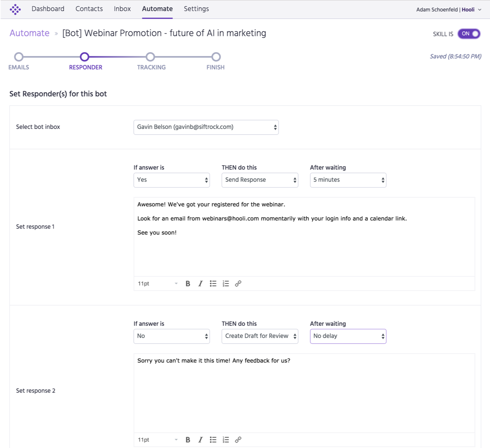Image resolution: width=490 pixels, height=448 pixels.
Task: Toggle bold in response 1 editor
Action: [x=188, y=284]
